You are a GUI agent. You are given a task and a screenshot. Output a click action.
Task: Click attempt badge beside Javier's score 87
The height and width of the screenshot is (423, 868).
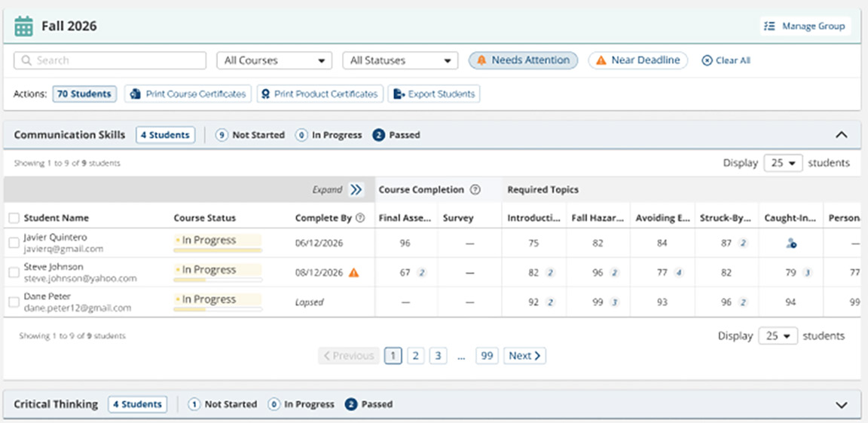coord(743,243)
